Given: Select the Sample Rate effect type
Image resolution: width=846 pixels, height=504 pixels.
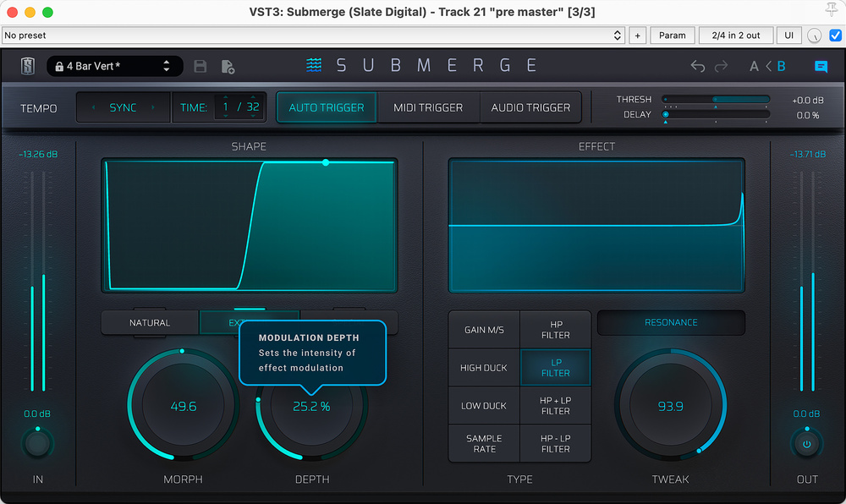Looking at the screenshot, I should (484, 444).
